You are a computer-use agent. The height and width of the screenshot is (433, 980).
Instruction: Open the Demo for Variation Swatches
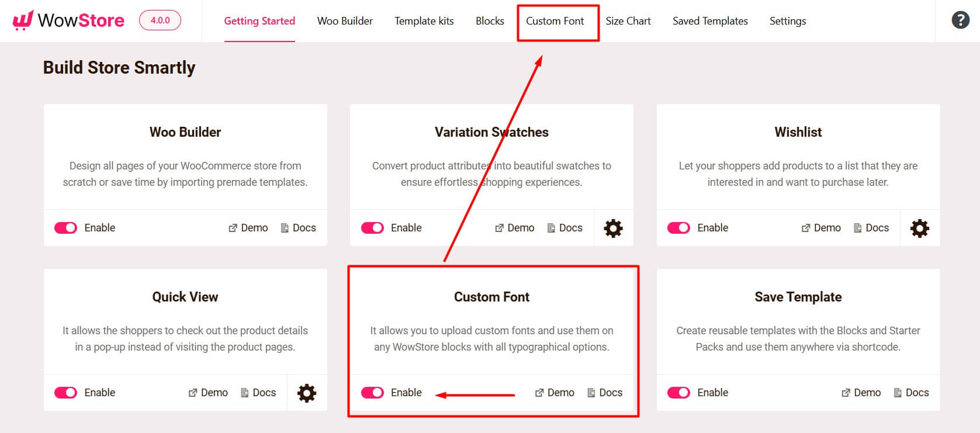coord(514,228)
